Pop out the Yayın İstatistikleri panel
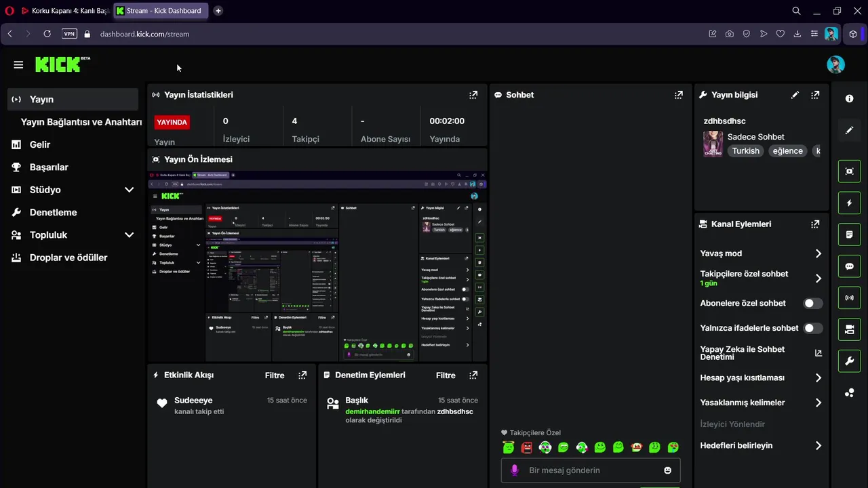Screen dimensions: 868x488 [473, 95]
